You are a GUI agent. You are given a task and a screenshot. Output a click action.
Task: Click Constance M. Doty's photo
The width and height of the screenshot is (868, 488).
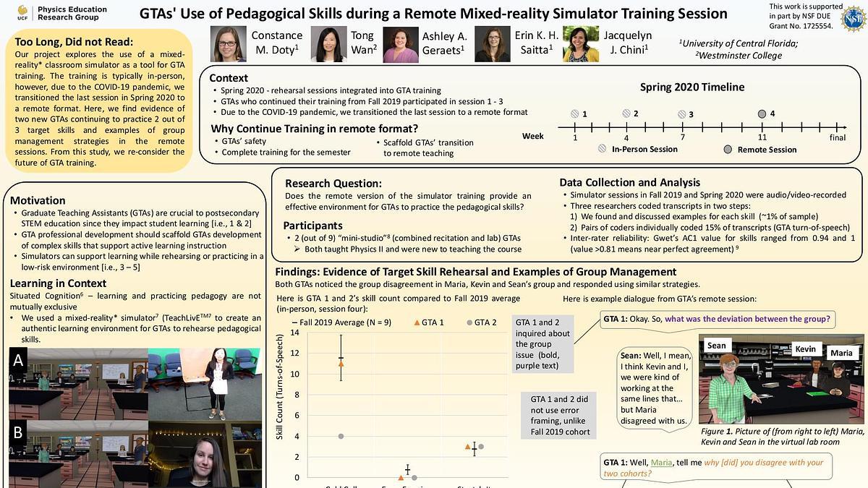[228, 44]
